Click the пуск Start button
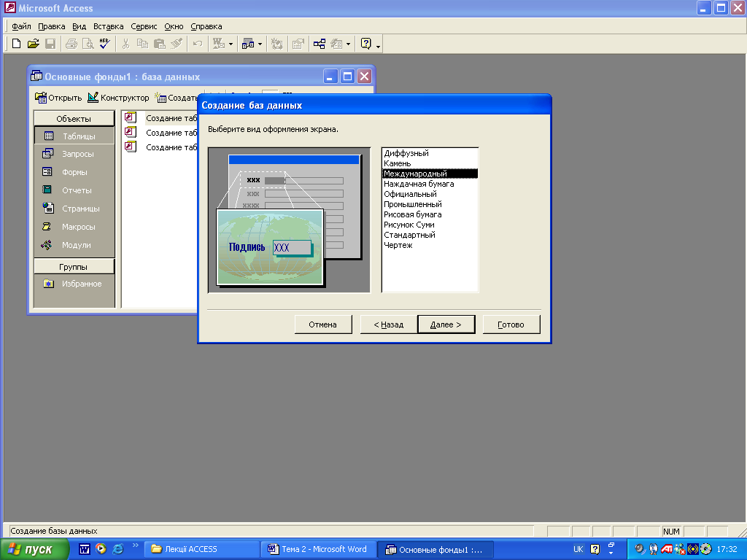The width and height of the screenshot is (747, 560). (x=34, y=550)
